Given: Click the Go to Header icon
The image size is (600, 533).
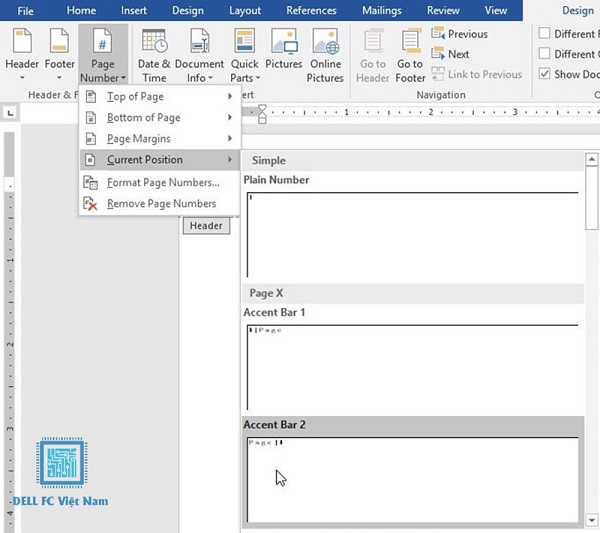Looking at the screenshot, I should (373, 41).
